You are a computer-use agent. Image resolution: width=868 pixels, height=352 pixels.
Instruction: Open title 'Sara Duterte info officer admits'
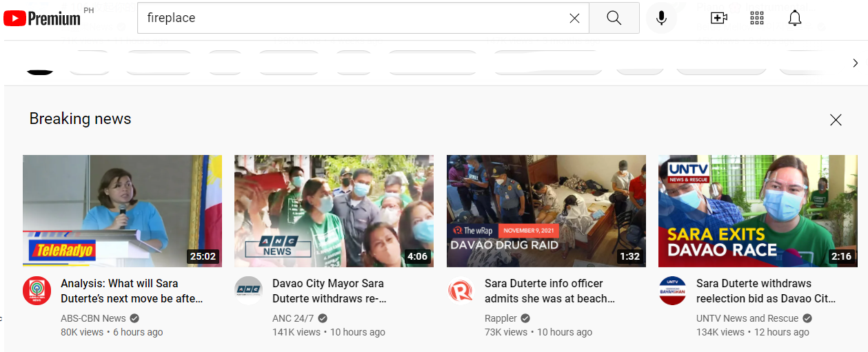549,291
